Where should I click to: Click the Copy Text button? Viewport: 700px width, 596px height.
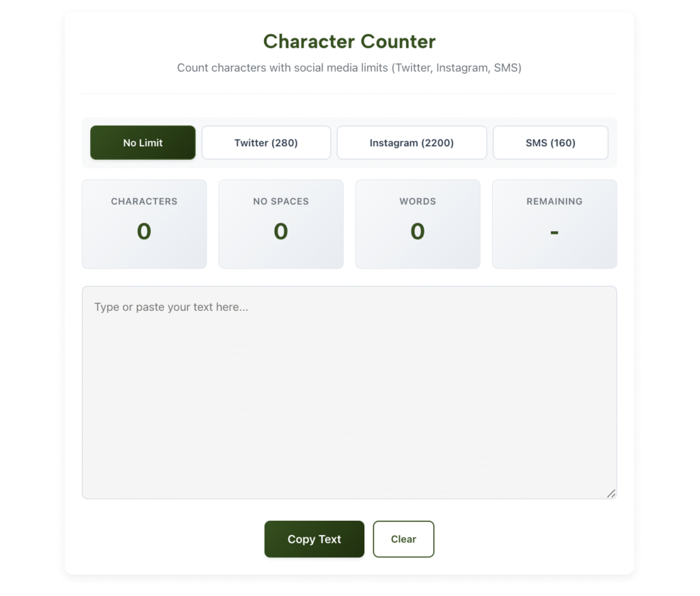(x=314, y=539)
